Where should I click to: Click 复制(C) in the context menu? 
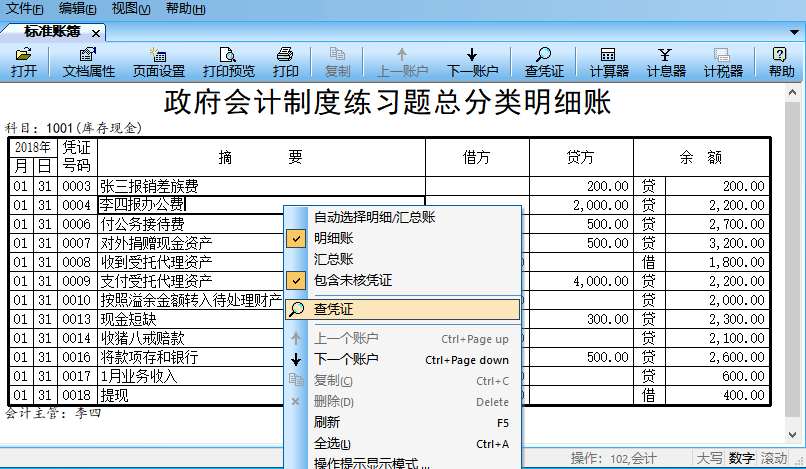[x=403, y=380]
